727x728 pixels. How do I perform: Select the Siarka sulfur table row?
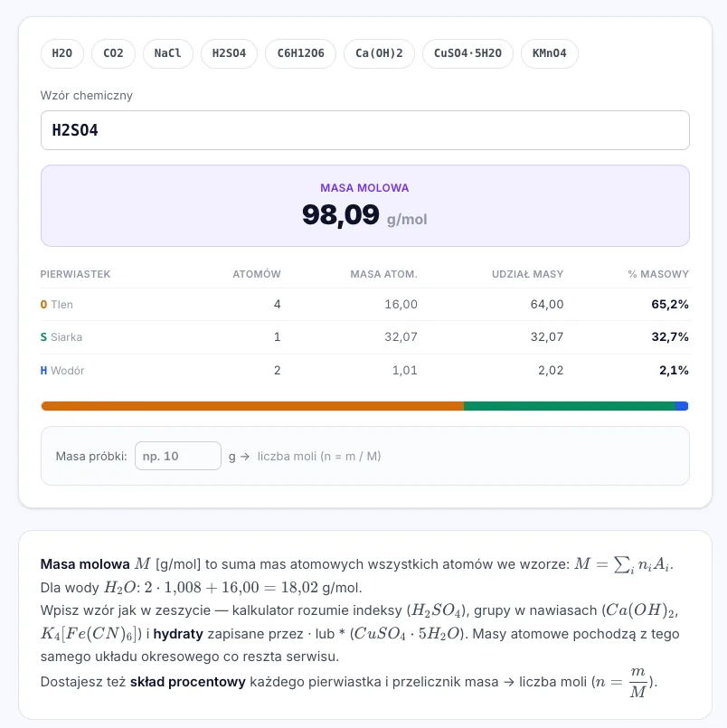[x=365, y=337]
